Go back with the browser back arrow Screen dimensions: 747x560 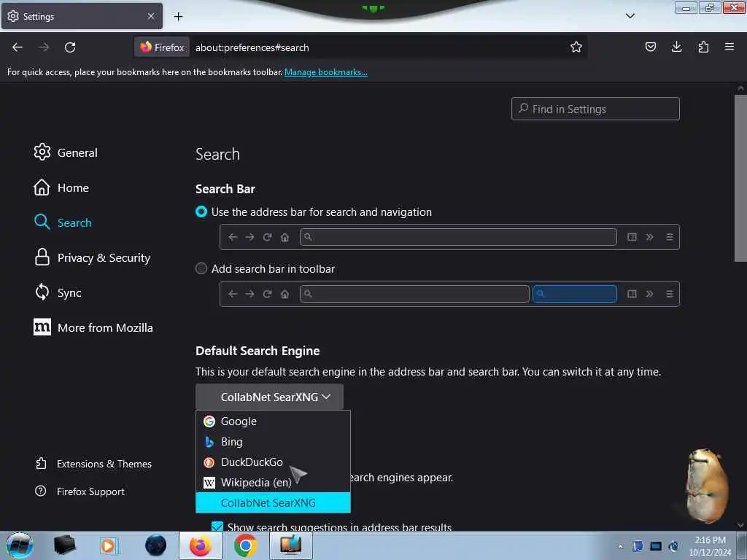click(18, 47)
